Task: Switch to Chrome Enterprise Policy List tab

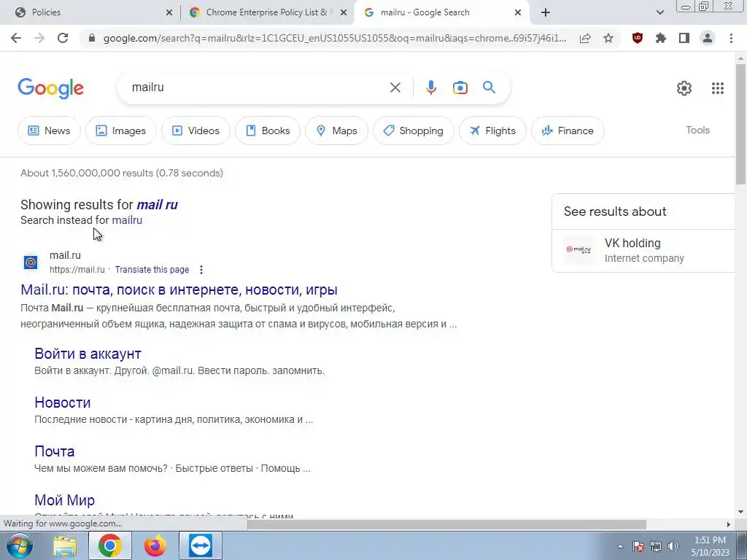Action: pyautogui.click(x=267, y=12)
